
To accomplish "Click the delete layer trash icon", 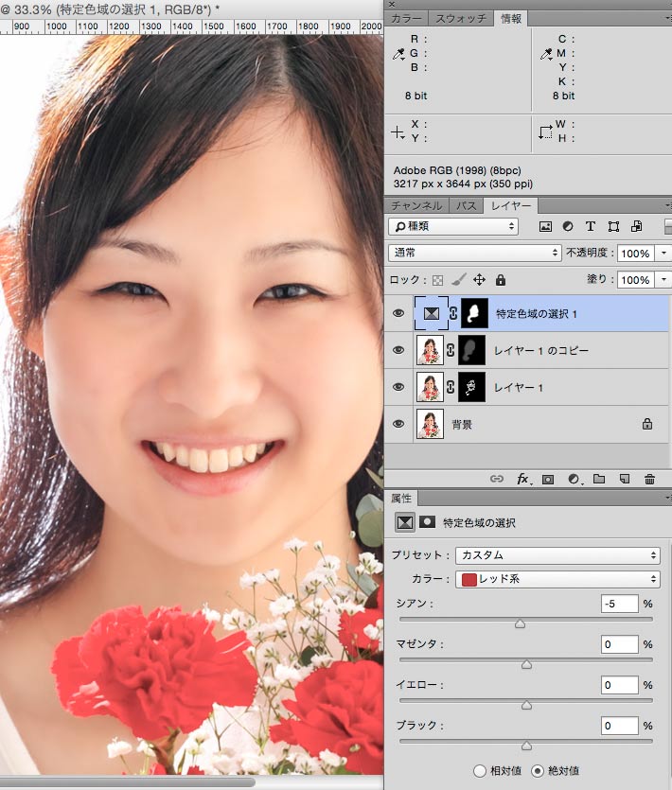I will coord(649,480).
